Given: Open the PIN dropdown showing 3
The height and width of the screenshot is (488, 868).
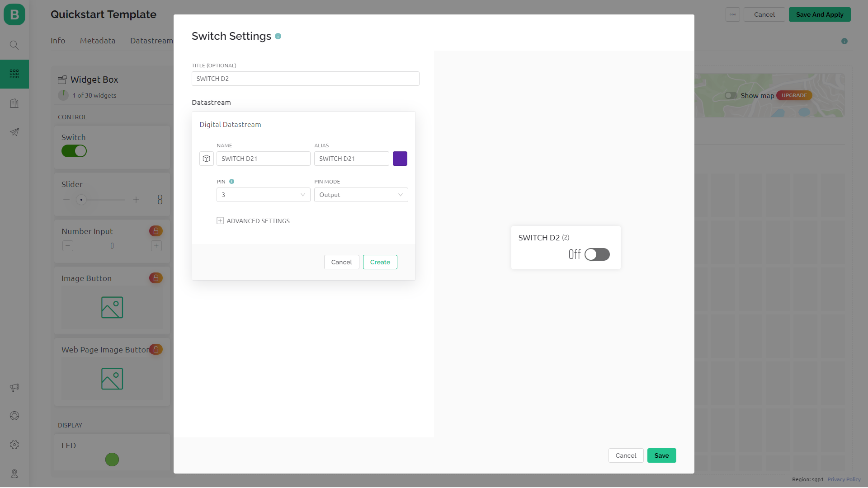Looking at the screenshot, I should point(263,195).
